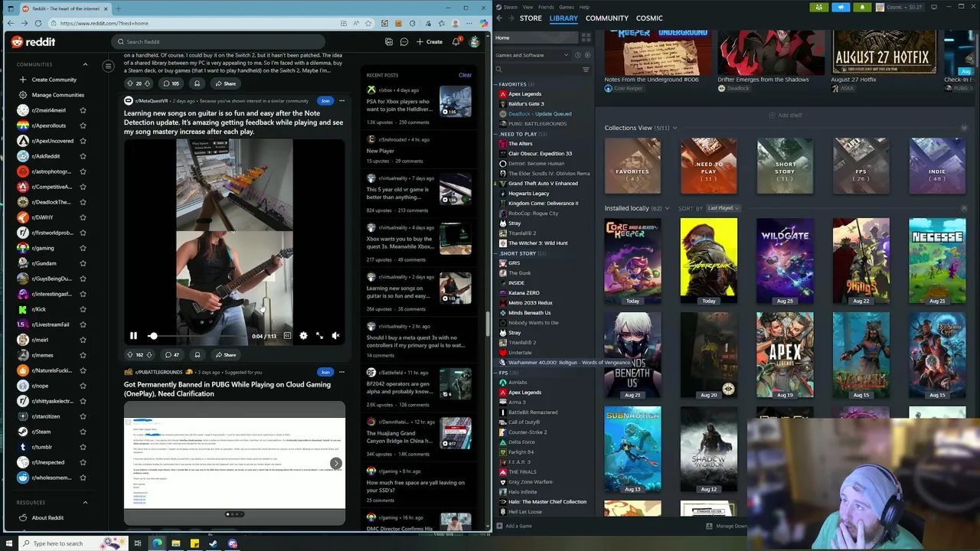The image size is (980, 551).
Task: Collapse Reddit sidebar with hamburger button
Action: 108,67
